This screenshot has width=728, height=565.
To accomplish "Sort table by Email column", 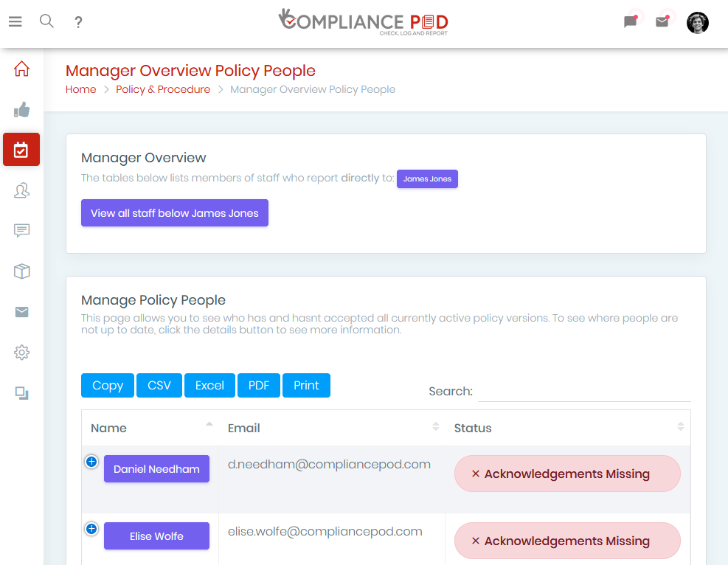I will (x=331, y=428).
